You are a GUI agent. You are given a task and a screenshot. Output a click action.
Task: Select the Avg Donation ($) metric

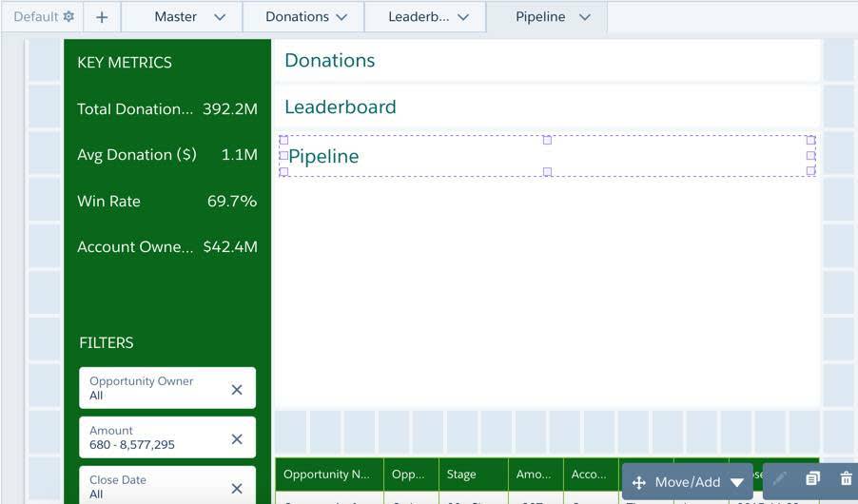167,155
